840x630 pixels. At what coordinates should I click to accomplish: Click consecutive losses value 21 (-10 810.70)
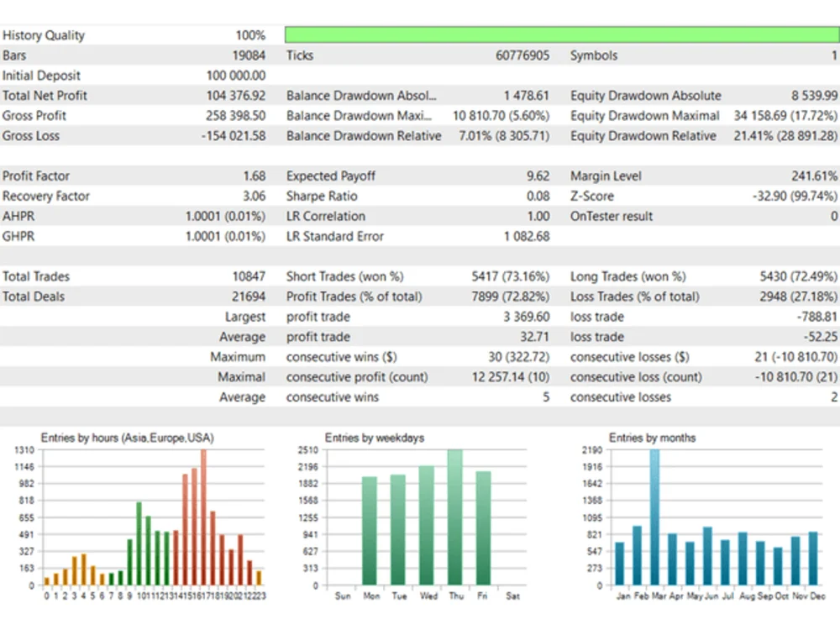796,357
